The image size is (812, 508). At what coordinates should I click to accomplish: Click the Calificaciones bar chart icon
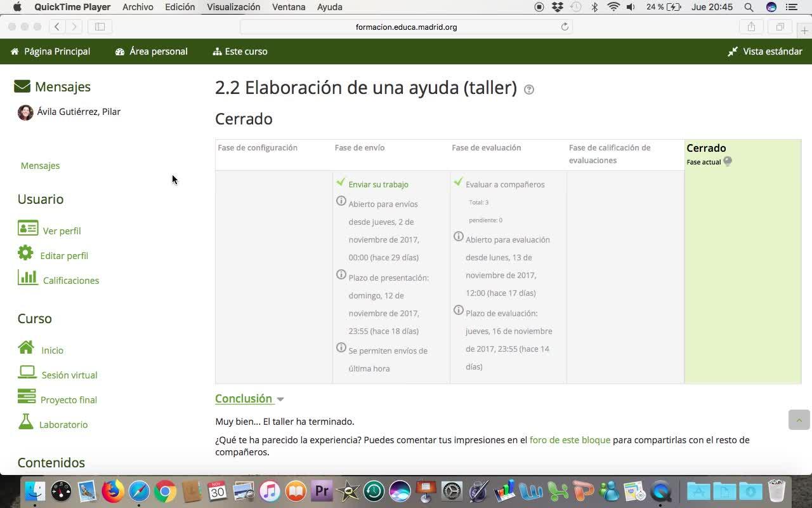coord(28,277)
